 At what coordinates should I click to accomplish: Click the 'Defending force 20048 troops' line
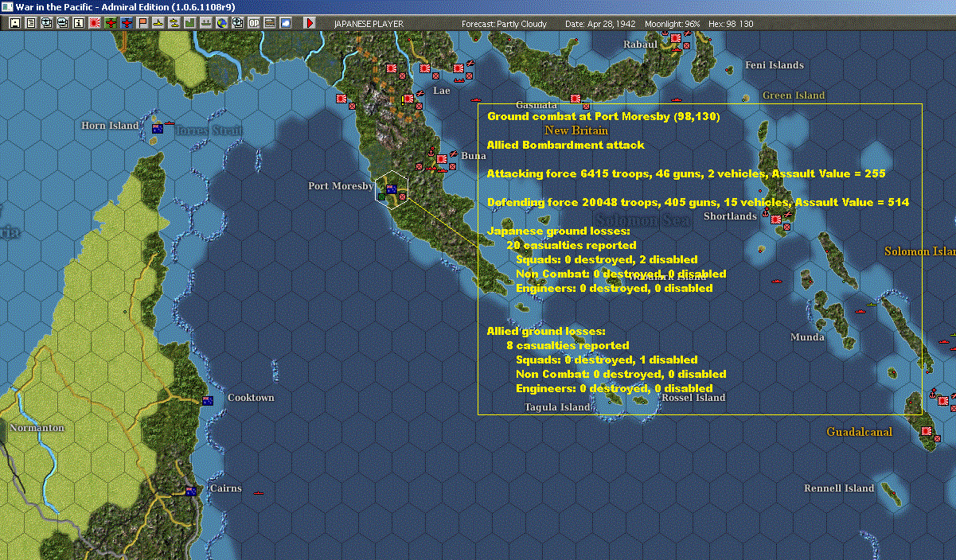698,202
